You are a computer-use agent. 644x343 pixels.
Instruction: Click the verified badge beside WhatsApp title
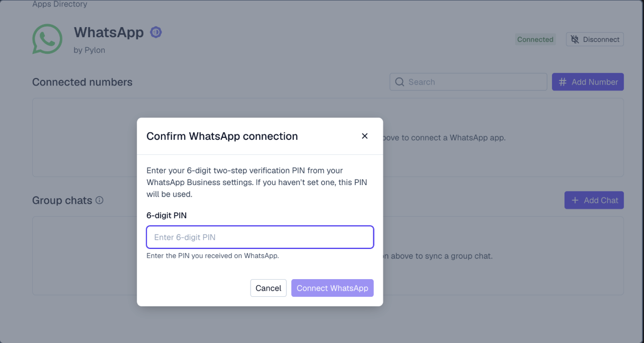(156, 33)
